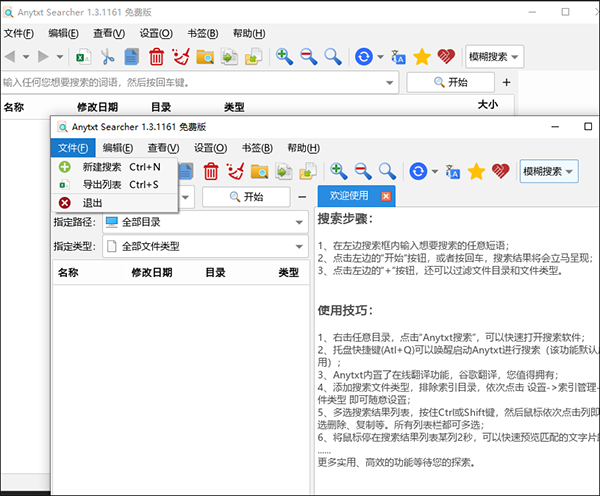
Task: Open 设置(O) menu in background window
Action: coord(156,34)
